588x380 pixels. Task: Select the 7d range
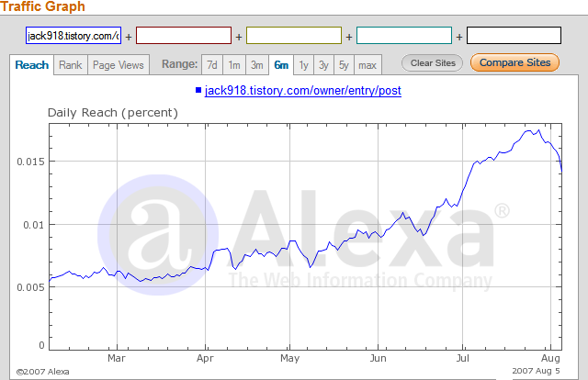pos(212,65)
